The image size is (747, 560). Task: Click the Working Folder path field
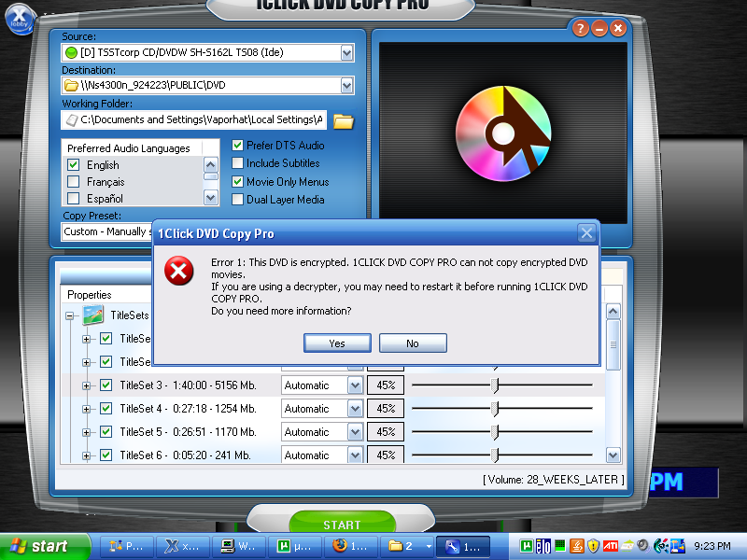tap(194, 120)
